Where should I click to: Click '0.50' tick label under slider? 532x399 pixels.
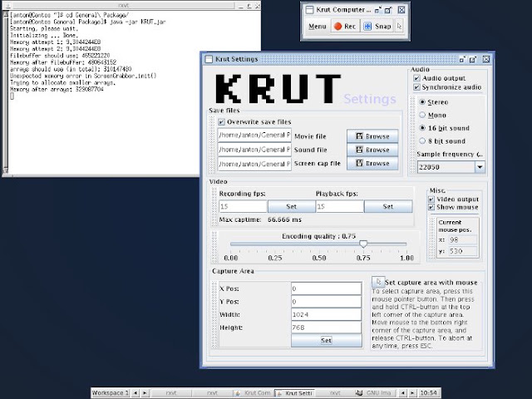[x=319, y=258]
